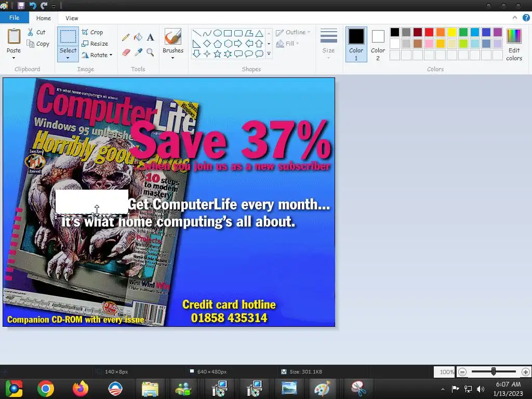Open the Paint Help question mark
Image resolution: width=532 pixels, height=399 pixels.
pyautogui.click(x=526, y=18)
